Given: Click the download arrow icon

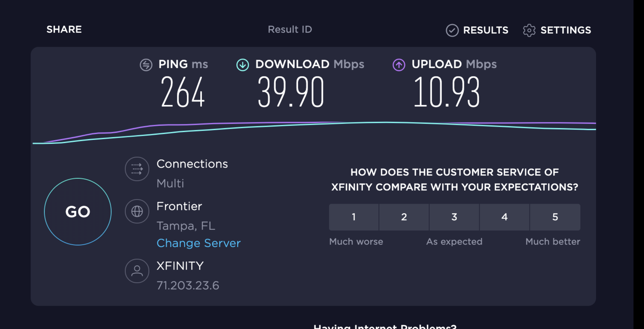Looking at the screenshot, I should [x=243, y=65].
